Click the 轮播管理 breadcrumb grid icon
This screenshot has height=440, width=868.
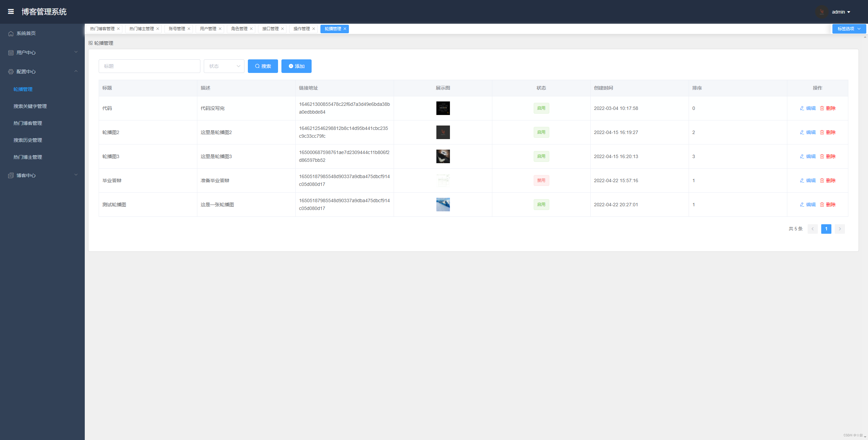coord(91,43)
